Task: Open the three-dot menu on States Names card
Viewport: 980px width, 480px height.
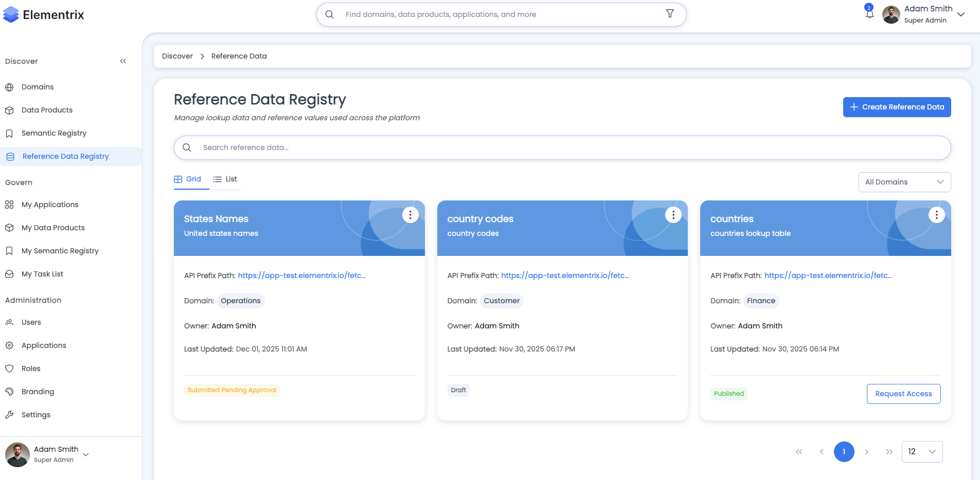Action: coord(410,215)
